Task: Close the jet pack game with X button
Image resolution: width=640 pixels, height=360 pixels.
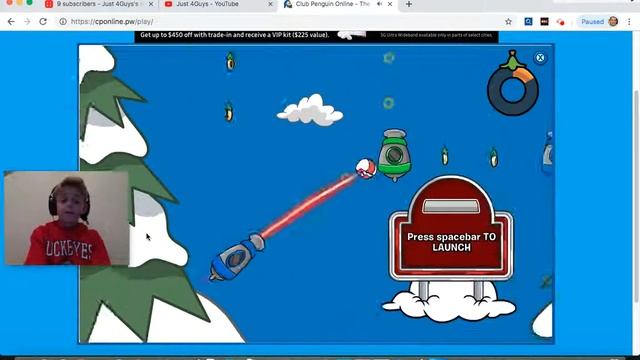Action: click(x=540, y=58)
